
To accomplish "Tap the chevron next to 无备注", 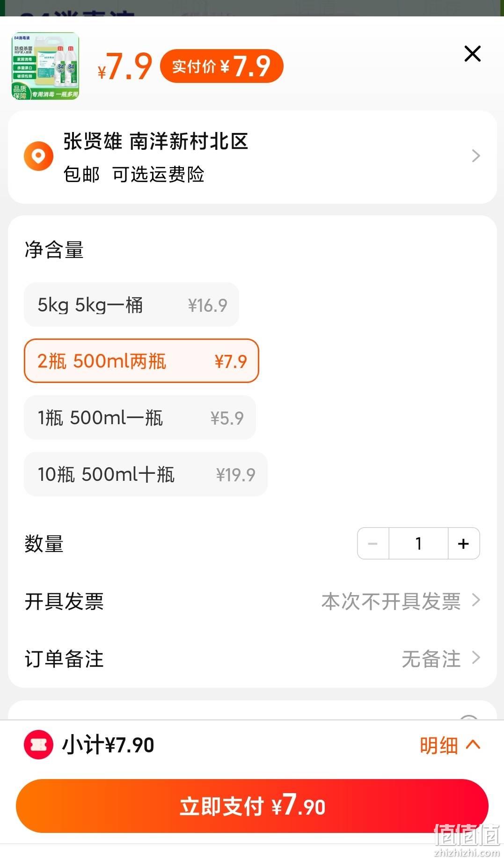I will [x=476, y=658].
